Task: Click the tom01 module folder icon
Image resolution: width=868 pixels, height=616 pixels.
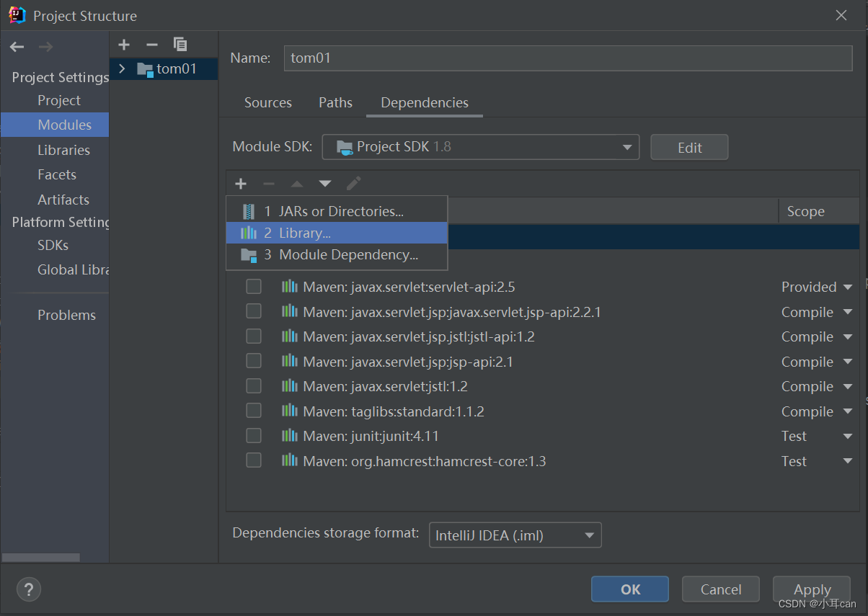Action: [145, 70]
